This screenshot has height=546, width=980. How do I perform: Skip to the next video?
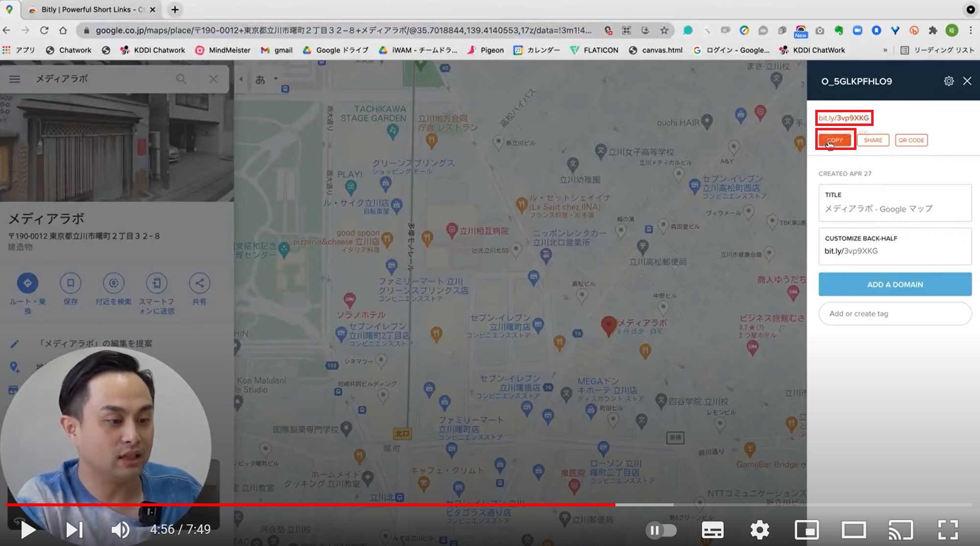75,529
